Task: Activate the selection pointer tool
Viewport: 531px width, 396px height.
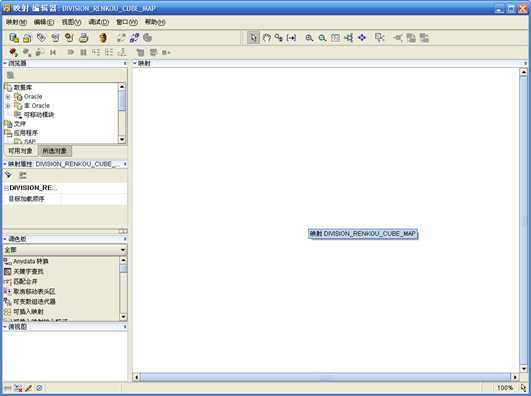Action: point(253,38)
